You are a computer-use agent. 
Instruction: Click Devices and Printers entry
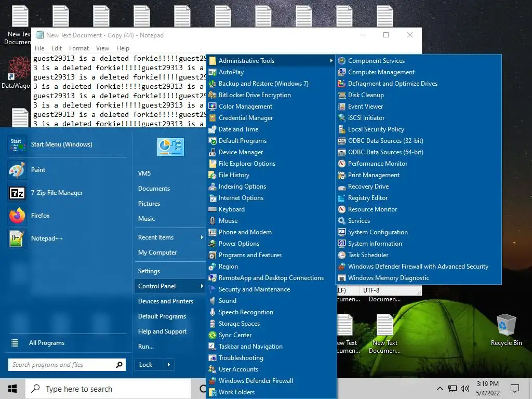pos(166,301)
